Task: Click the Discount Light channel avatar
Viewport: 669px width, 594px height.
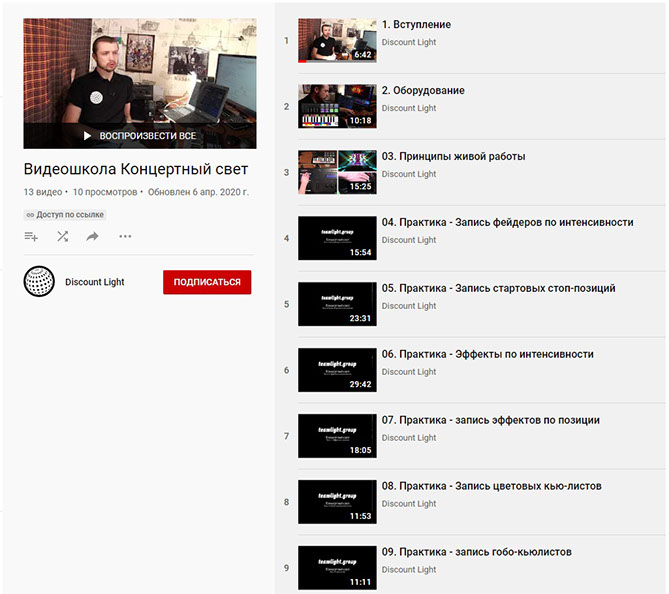Action: tap(39, 282)
